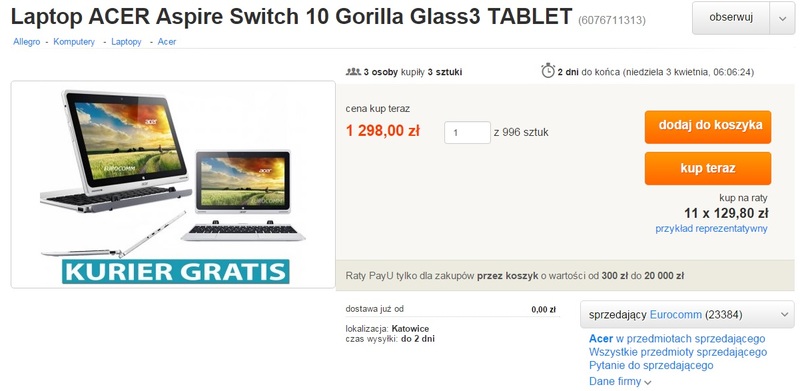Image resolution: width=800 pixels, height=391 pixels.
Task: Go to Komputery breadcrumb category
Action: click(74, 42)
